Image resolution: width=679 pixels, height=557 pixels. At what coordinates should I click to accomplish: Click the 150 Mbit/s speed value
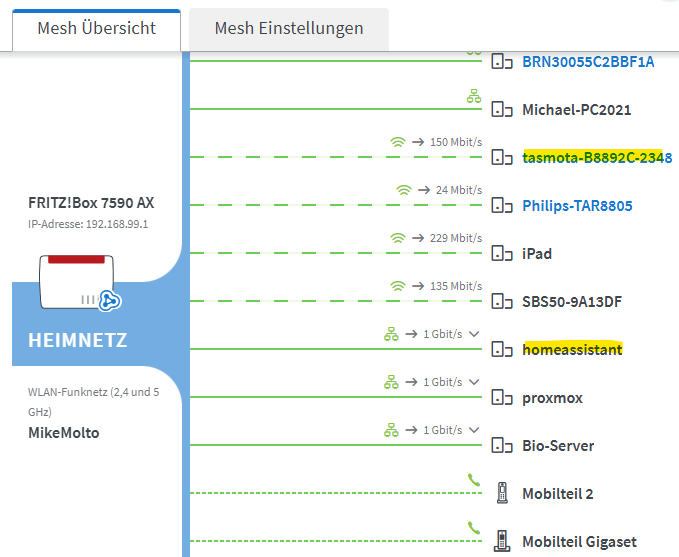(x=456, y=142)
